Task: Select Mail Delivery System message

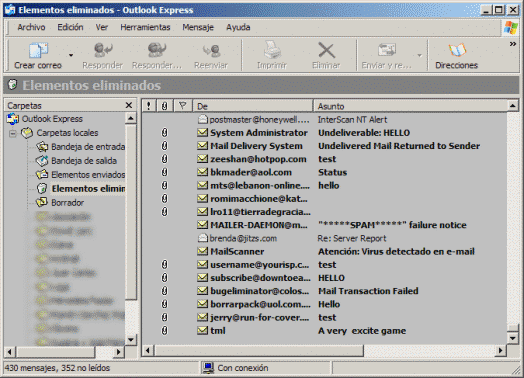Action: point(324,146)
